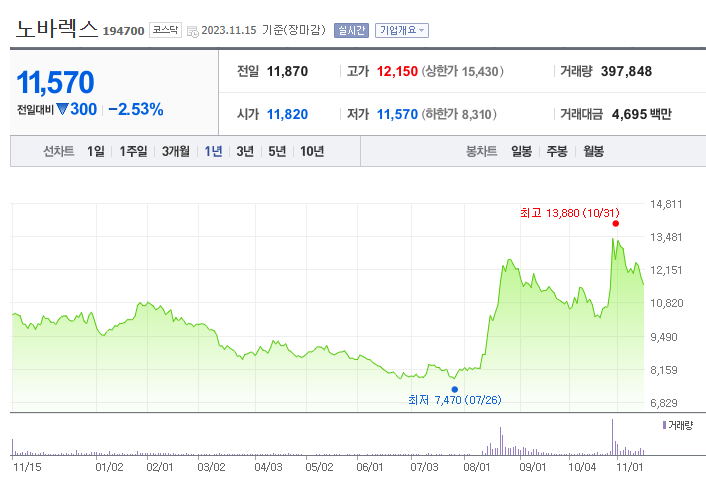Select the 1일 line chart tab
The height and width of the screenshot is (496, 706).
(95, 151)
